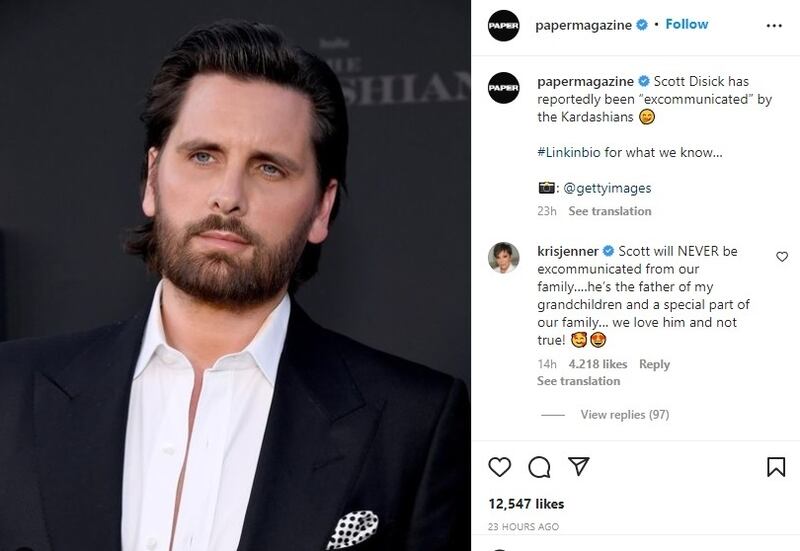The width and height of the screenshot is (800, 551).
Task: Like the post with the heart icon
Action: pos(499,467)
